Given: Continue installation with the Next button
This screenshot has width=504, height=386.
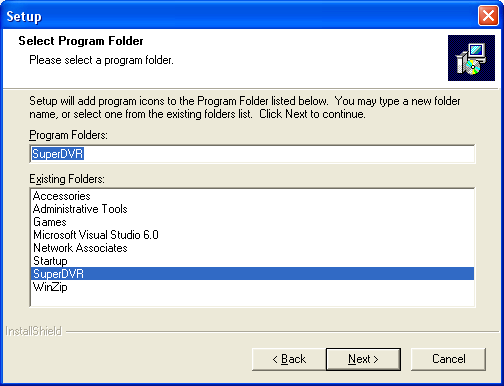Looking at the screenshot, I should [x=363, y=359].
